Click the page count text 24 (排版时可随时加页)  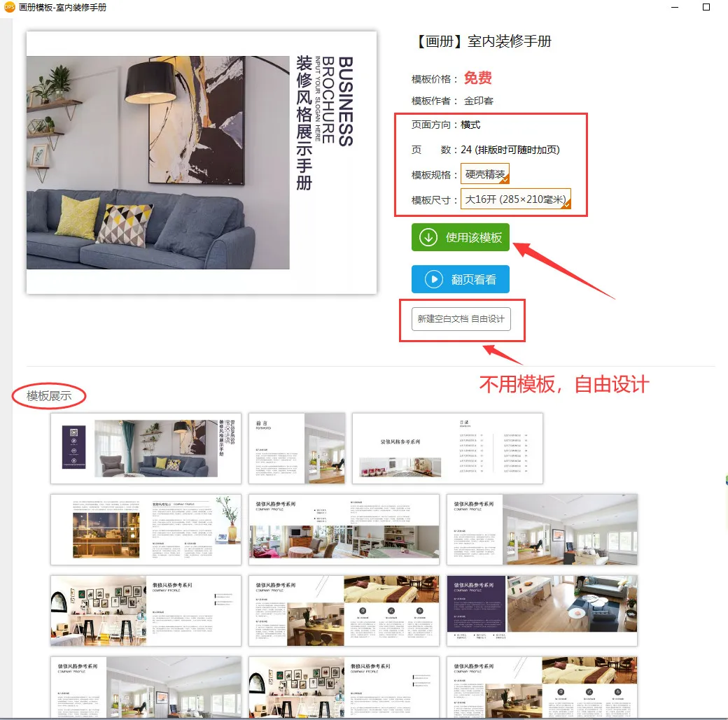pos(510,150)
